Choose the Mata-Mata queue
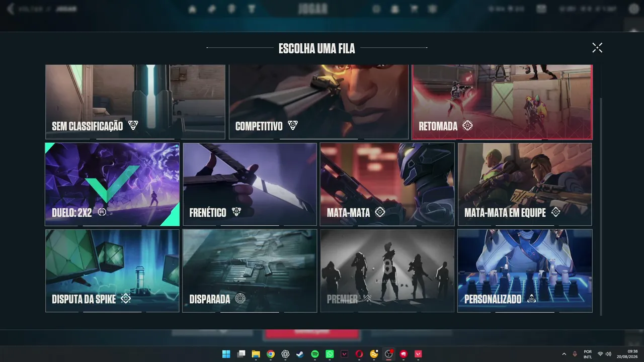 387,185
